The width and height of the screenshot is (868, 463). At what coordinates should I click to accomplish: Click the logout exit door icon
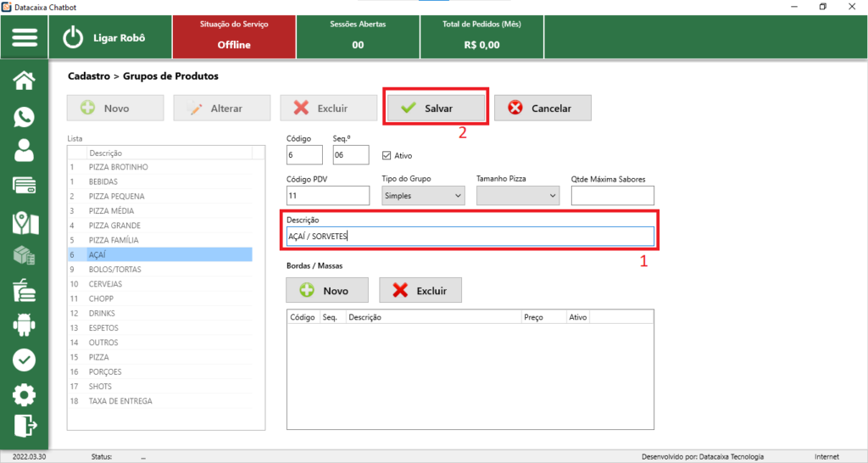coord(25,426)
